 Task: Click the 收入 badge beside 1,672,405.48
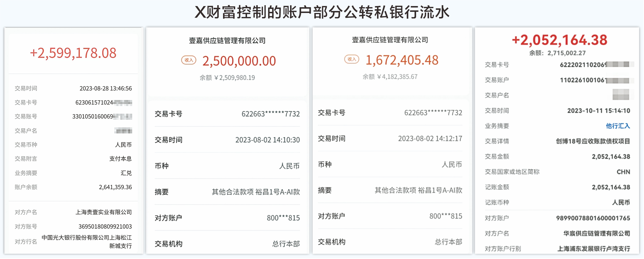[351, 59]
